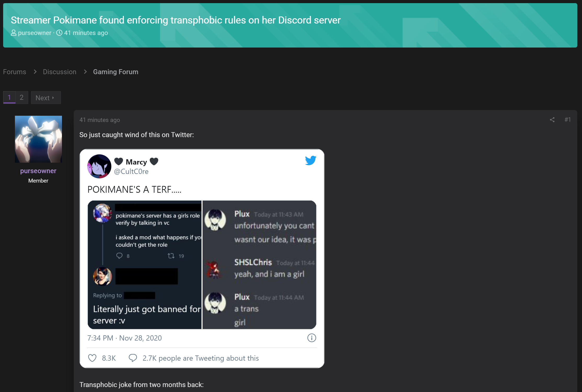Open the Twitter bird logo in embedded tweet

(x=310, y=160)
